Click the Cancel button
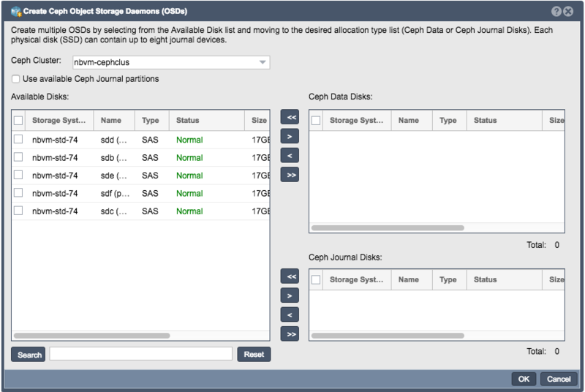Image resolution: width=585 pixels, height=392 pixels. pos(559,379)
